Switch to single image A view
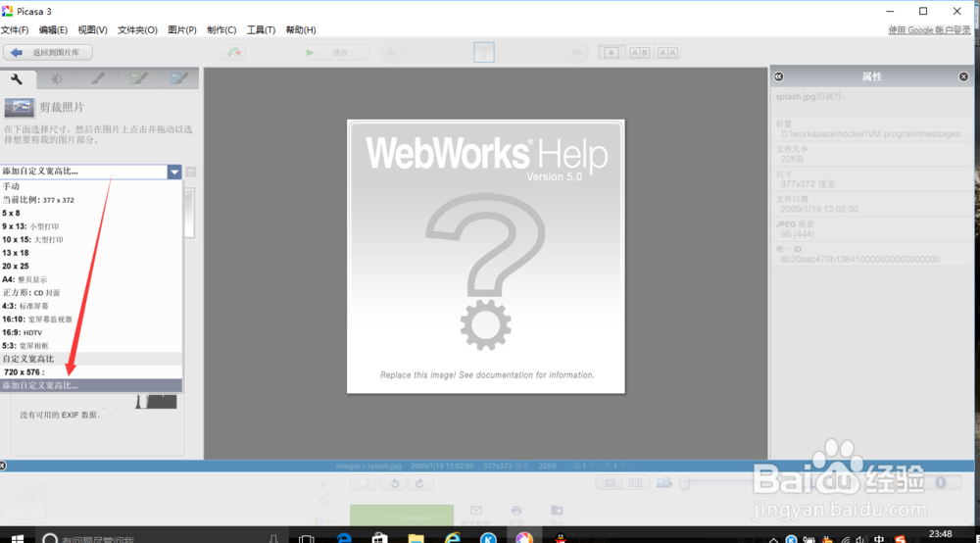Viewport: 980px width, 543px height. point(612,53)
